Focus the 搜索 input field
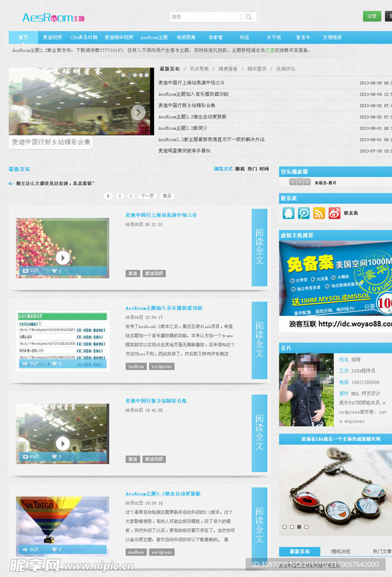The height and width of the screenshot is (577, 392). (205, 17)
